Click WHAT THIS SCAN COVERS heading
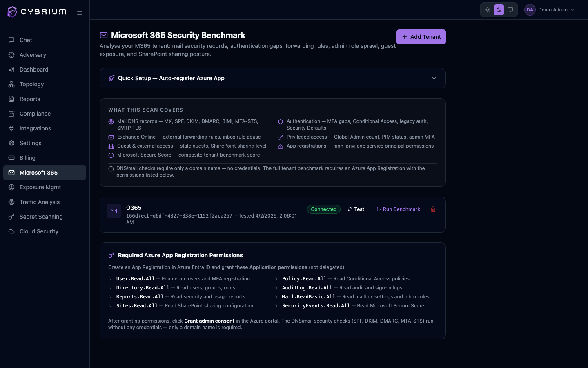Viewport: 588px width, 368px height. tap(146, 110)
